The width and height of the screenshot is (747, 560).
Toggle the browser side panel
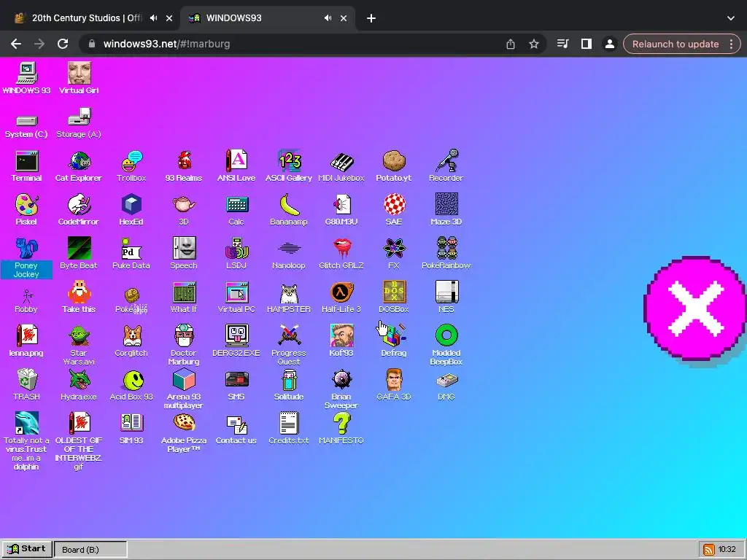tap(586, 44)
